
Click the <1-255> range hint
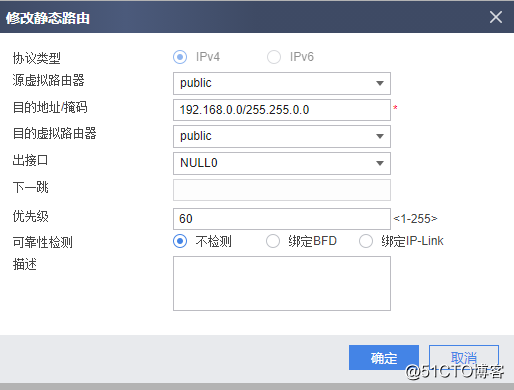(x=415, y=219)
